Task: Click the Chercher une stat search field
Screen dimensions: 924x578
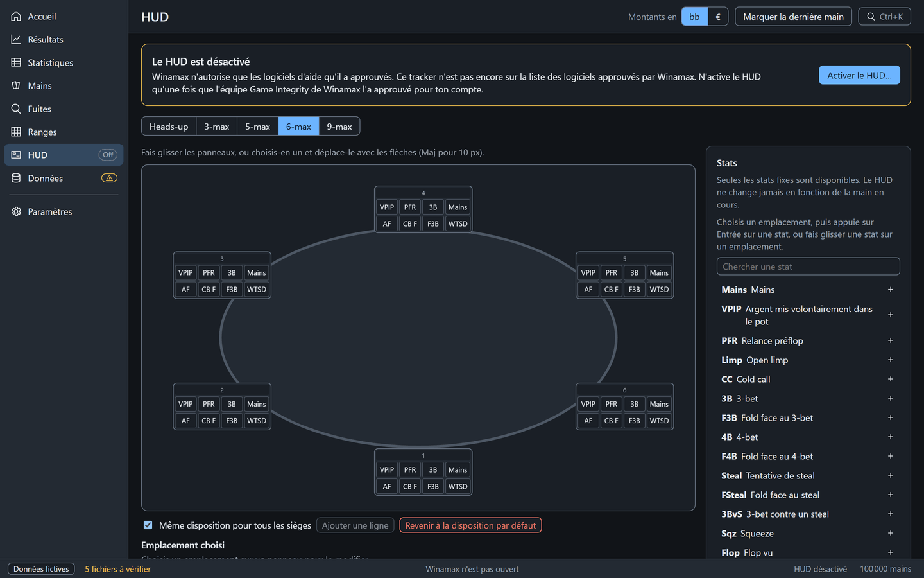Action: (809, 267)
